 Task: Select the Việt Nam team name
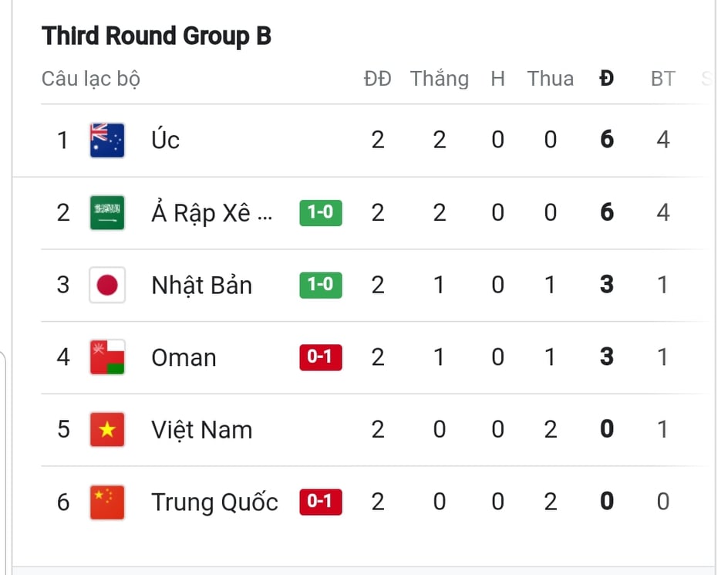pyautogui.click(x=202, y=429)
